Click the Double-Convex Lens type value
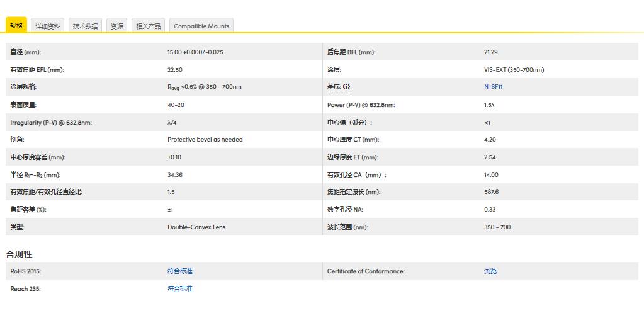644x316 pixels. [196, 227]
